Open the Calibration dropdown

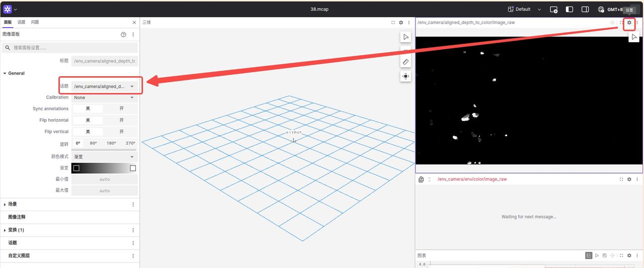tap(104, 98)
